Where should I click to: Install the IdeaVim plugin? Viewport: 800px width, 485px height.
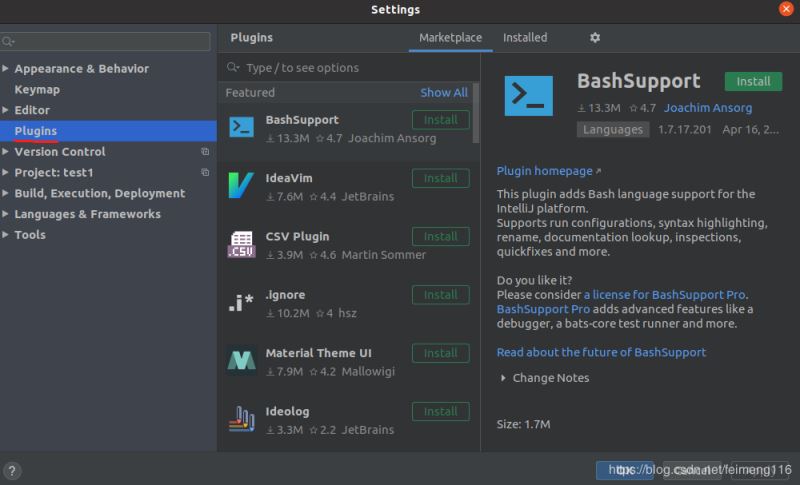[x=440, y=178]
